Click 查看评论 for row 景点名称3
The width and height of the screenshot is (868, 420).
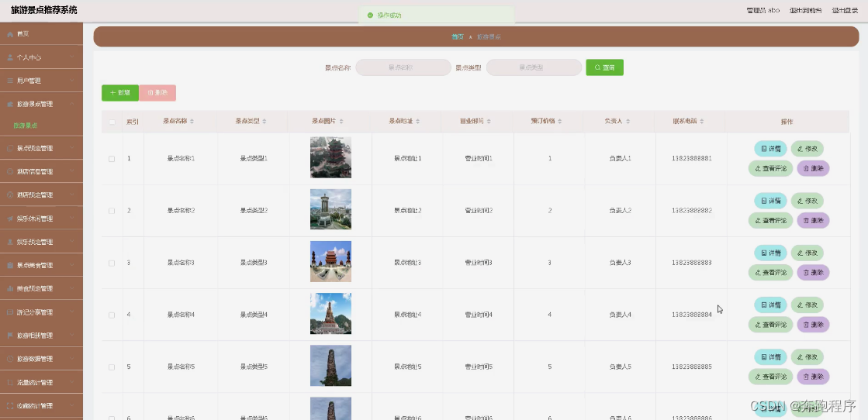(770, 272)
